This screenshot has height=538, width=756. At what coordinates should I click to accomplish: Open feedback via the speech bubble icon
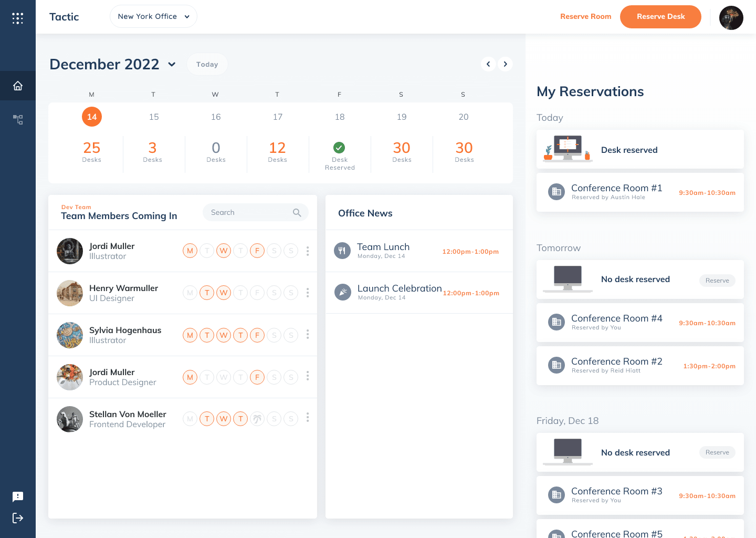18,496
